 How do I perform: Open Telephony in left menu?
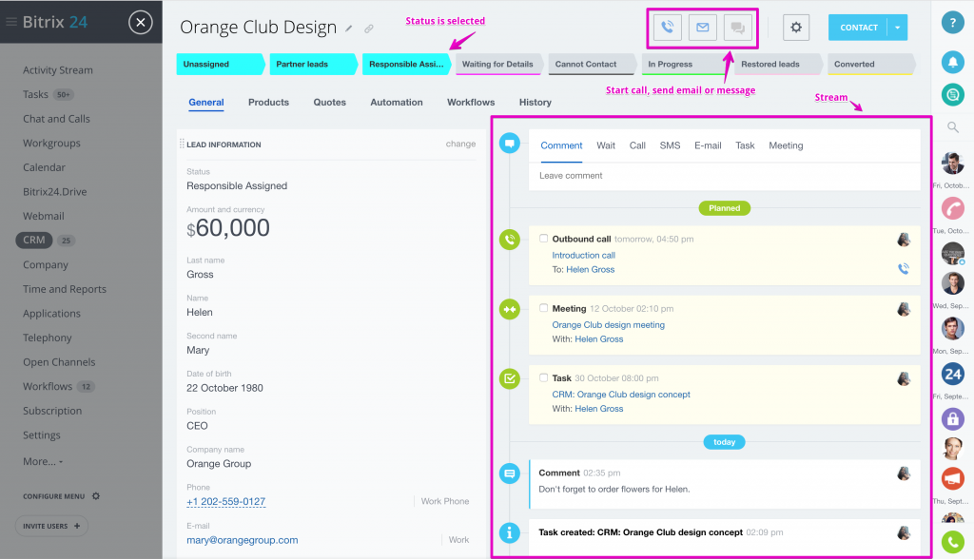tap(48, 338)
